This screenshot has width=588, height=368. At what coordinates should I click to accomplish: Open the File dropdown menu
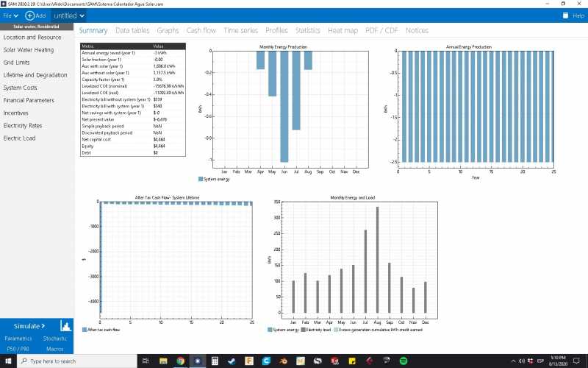click(8, 15)
